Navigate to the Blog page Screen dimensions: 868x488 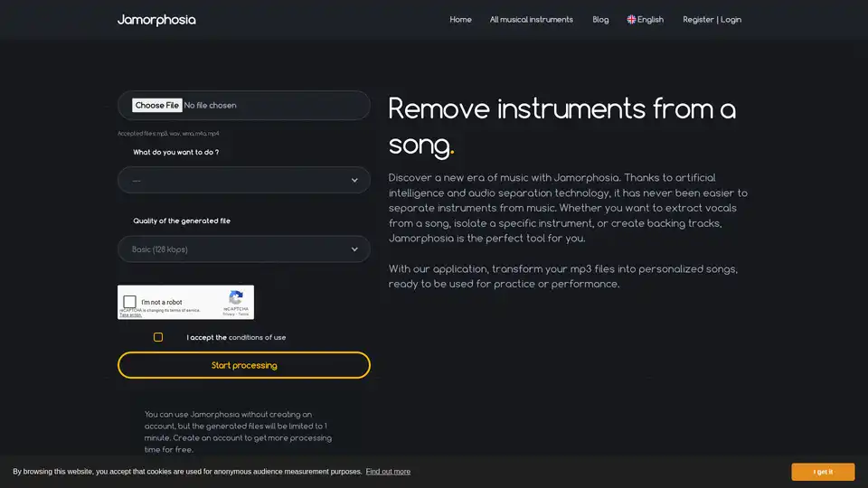tap(600, 19)
